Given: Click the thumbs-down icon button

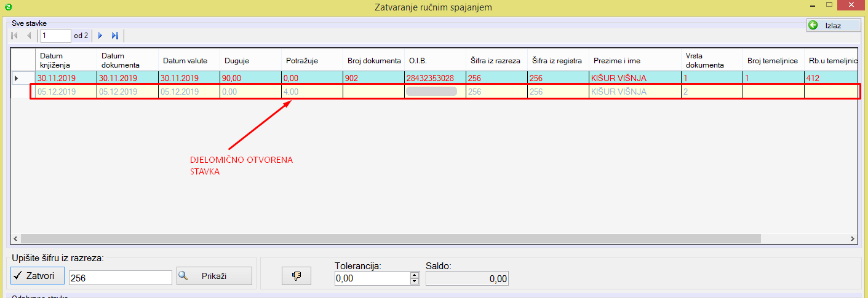Looking at the screenshot, I should click(297, 276).
